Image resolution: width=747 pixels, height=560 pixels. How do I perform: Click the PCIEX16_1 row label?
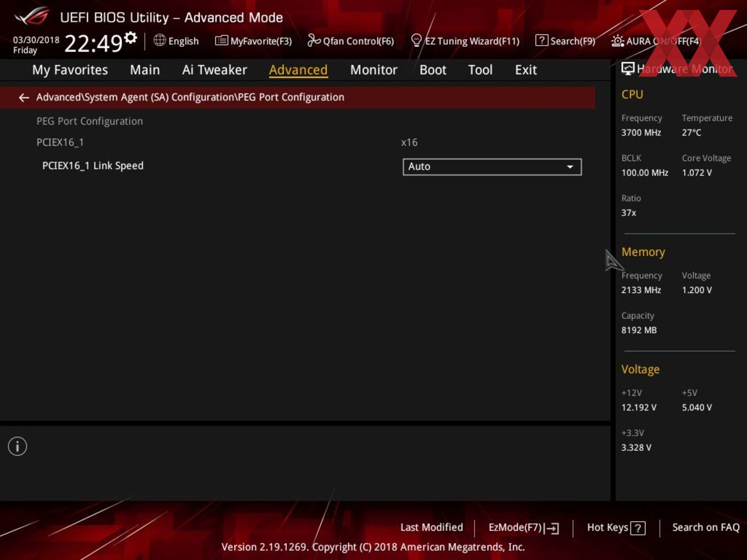pyautogui.click(x=60, y=143)
